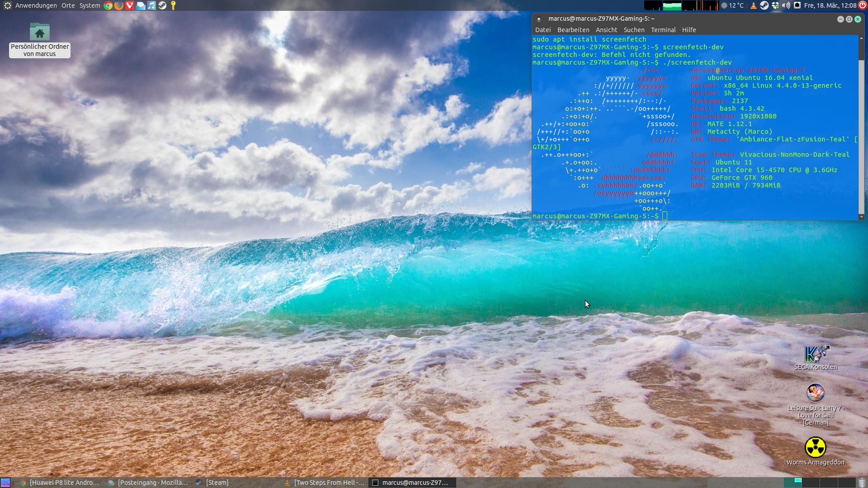This screenshot has width=868, height=488.
Task: Open the yellow key password manager launcher
Action: click(173, 5)
